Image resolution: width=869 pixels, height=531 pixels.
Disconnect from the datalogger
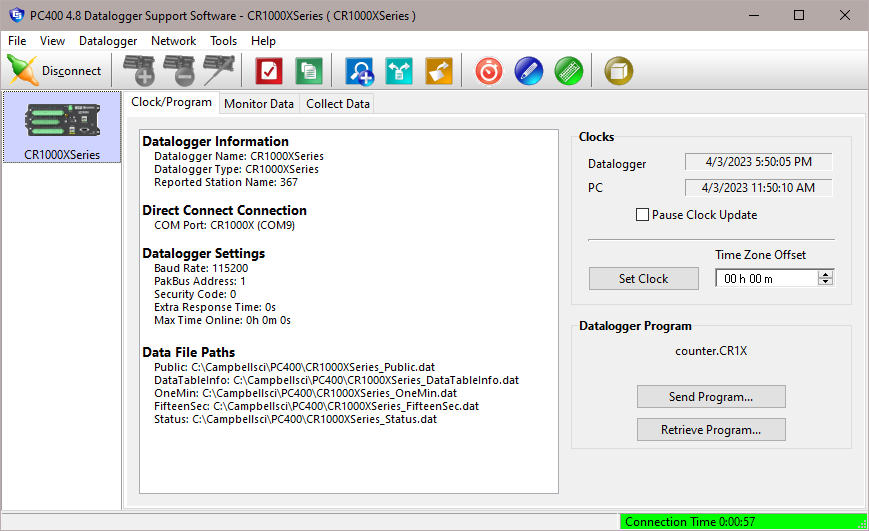[x=54, y=71]
